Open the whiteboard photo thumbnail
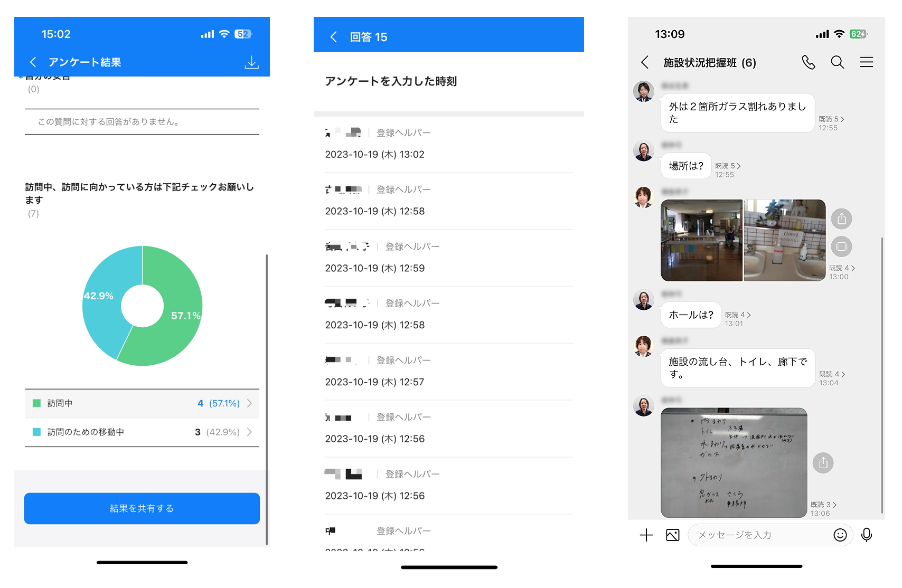This screenshot has height=588, width=902. click(734, 462)
